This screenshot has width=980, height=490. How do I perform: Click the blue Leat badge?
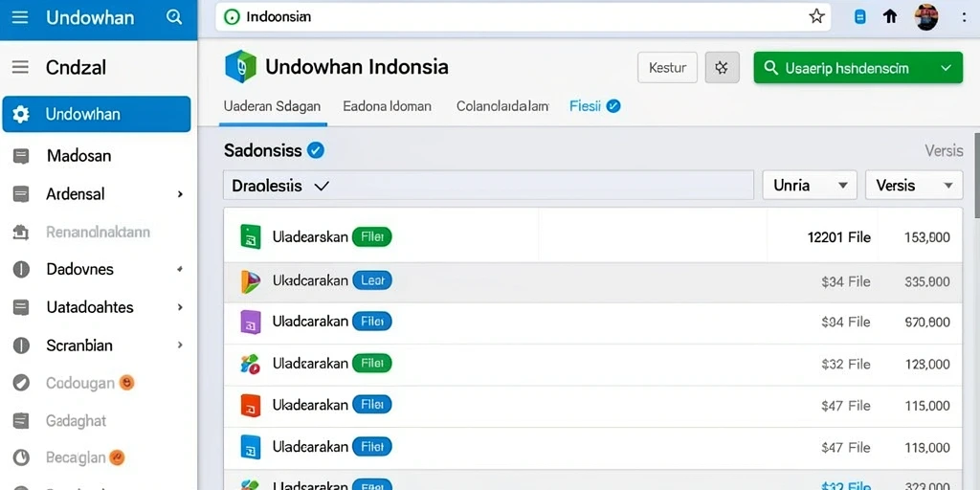tap(372, 281)
